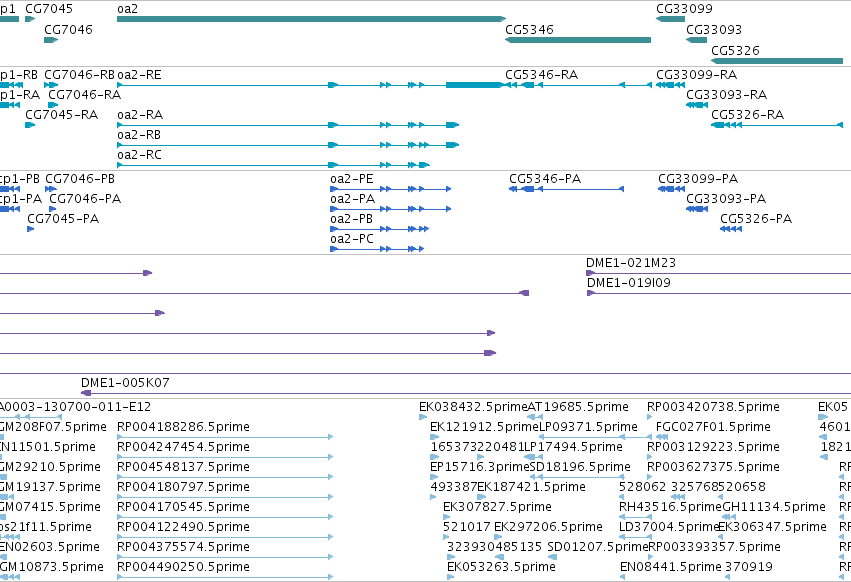851x582 pixels.
Task: Select the RP004548137.5prime EST label
Action: point(183,467)
